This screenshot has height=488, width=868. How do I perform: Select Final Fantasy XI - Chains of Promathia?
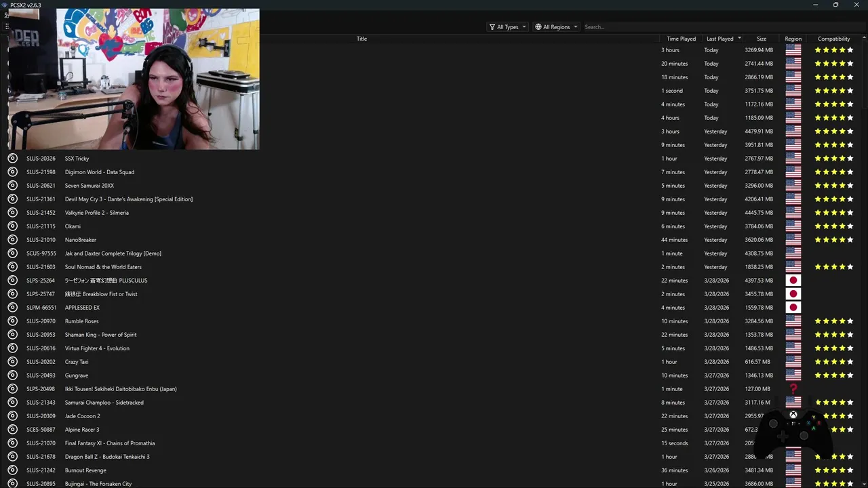coord(110,443)
